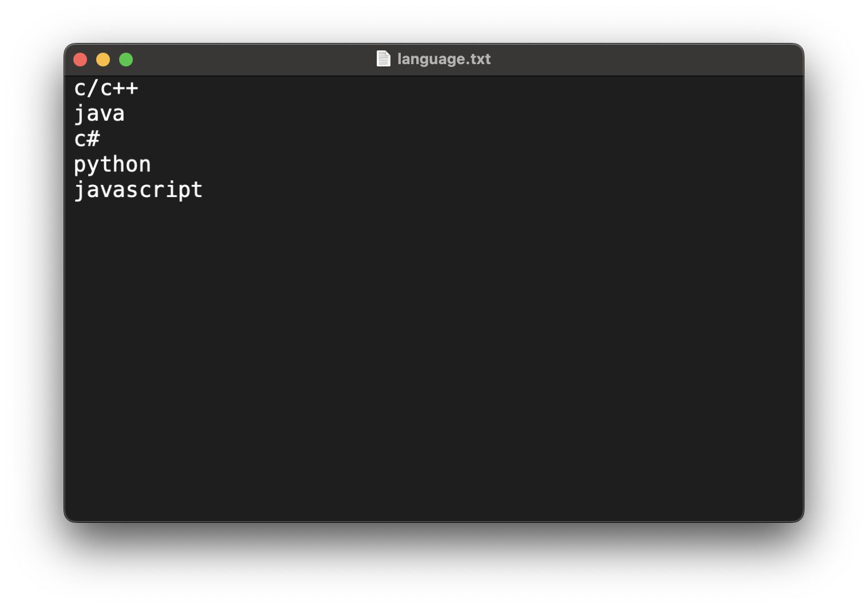Click the language.txt title text
The image size is (868, 607).
[x=444, y=59]
